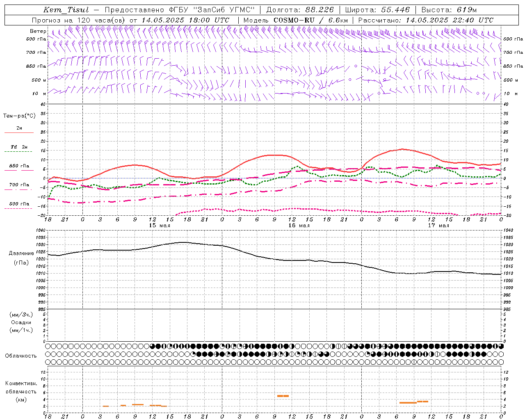
Task: Click the Ветер label at top left
Action: point(38,31)
